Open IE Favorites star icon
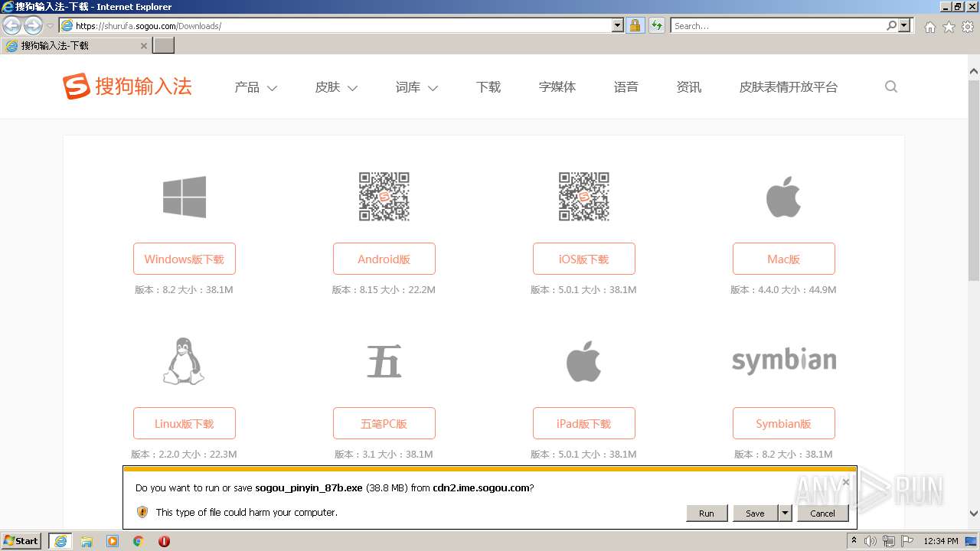980x551 pixels. point(949,27)
